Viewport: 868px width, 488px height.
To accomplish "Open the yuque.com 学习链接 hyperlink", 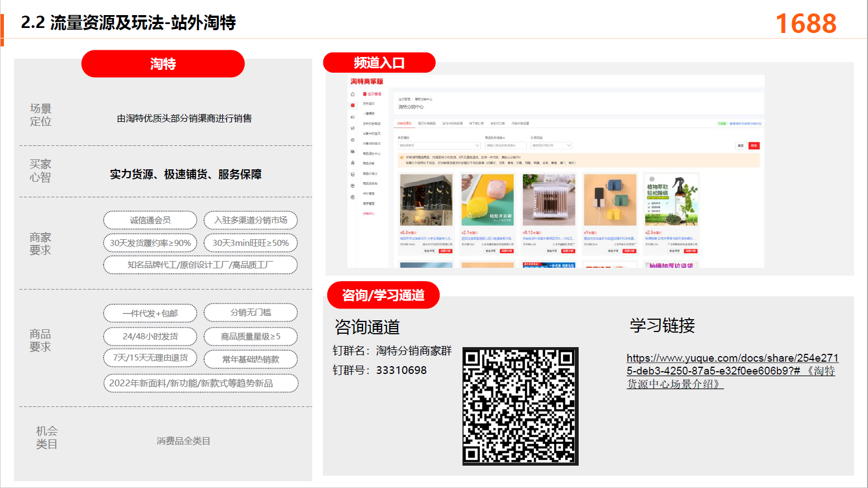I will [732, 371].
